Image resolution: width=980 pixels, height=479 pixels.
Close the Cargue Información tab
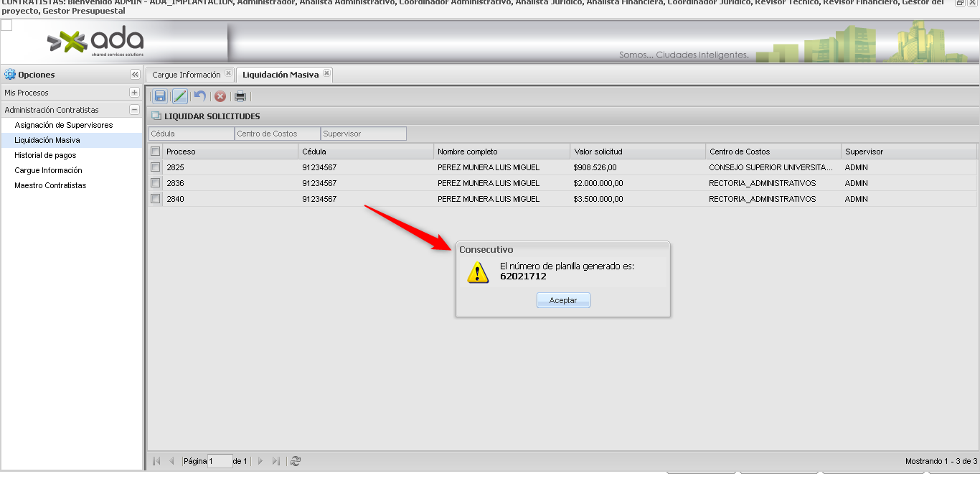pos(228,73)
